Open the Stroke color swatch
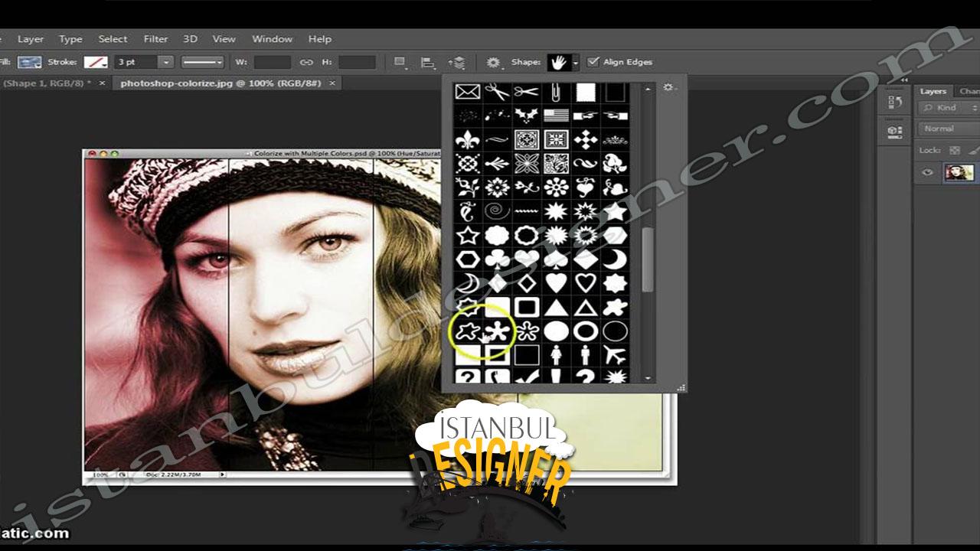The image size is (980, 551). click(x=96, y=62)
